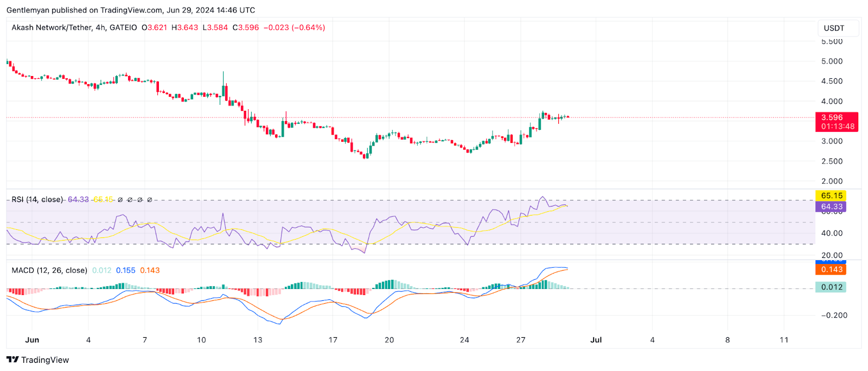Screen dimensions: 868x371
Task: Select the RSI (14, close) indicator label
Action: coord(37,199)
